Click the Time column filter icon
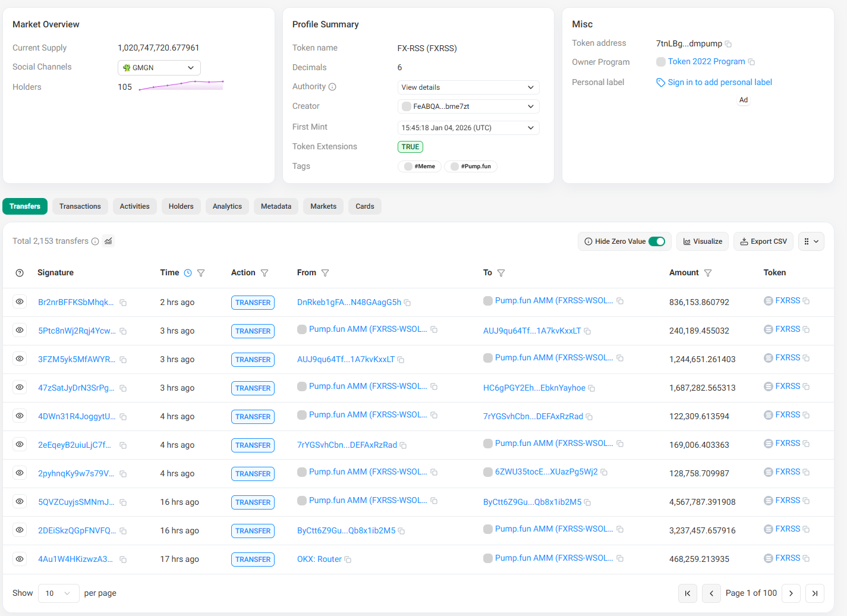The width and height of the screenshot is (847, 616). point(201,273)
